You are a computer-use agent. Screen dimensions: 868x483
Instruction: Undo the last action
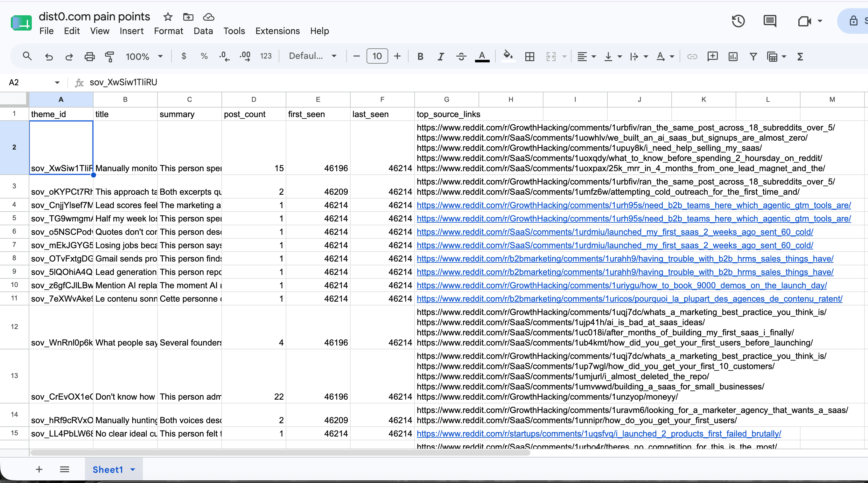tap(49, 56)
